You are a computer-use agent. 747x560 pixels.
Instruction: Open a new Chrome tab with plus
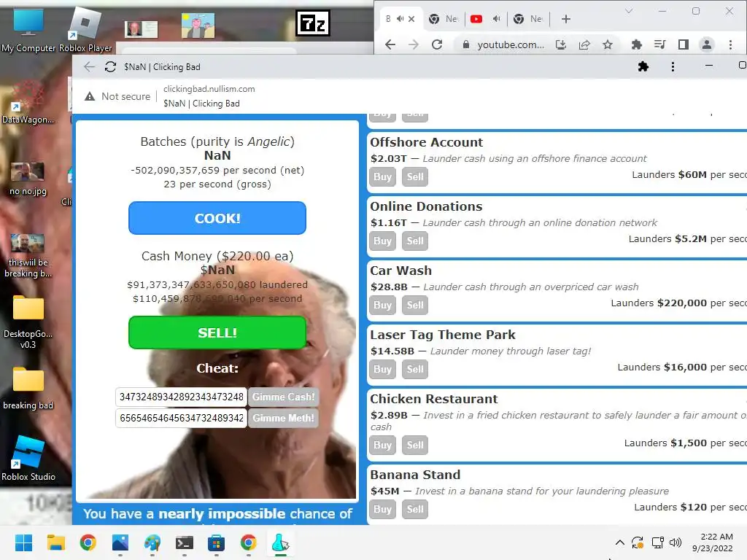click(x=566, y=19)
